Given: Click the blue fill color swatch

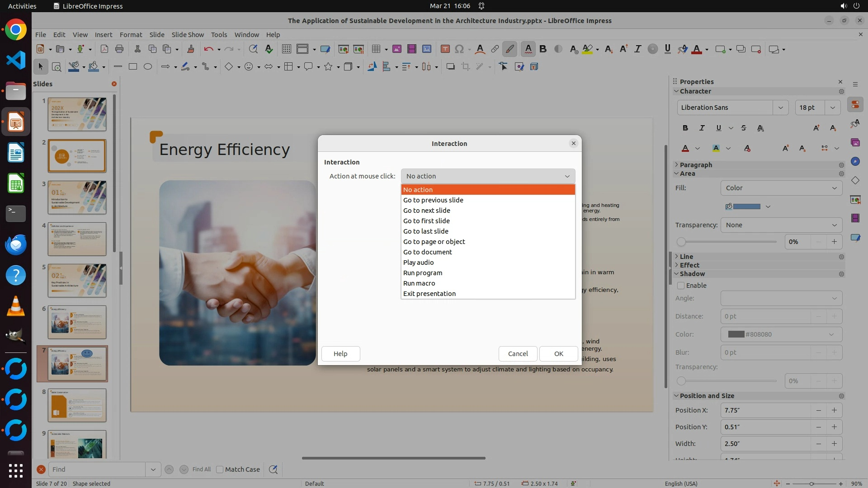Looking at the screenshot, I should [x=746, y=206].
